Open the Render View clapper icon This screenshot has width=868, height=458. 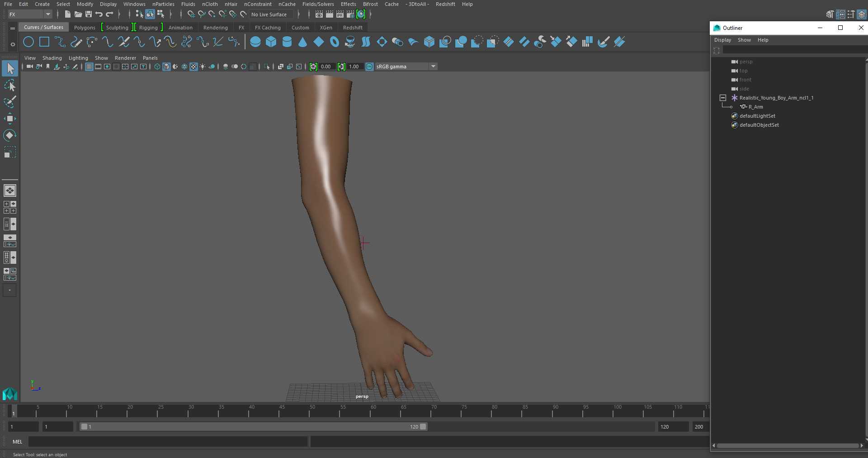(319, 14)
